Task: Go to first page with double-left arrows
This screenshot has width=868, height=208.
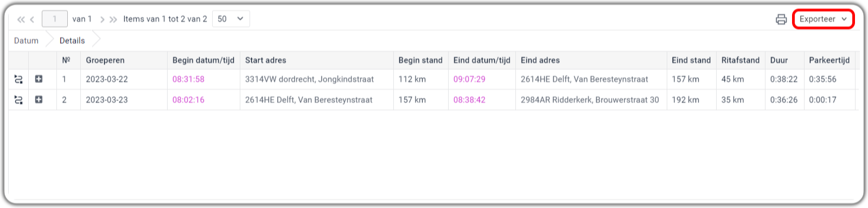Action: [x=21, y=20]
